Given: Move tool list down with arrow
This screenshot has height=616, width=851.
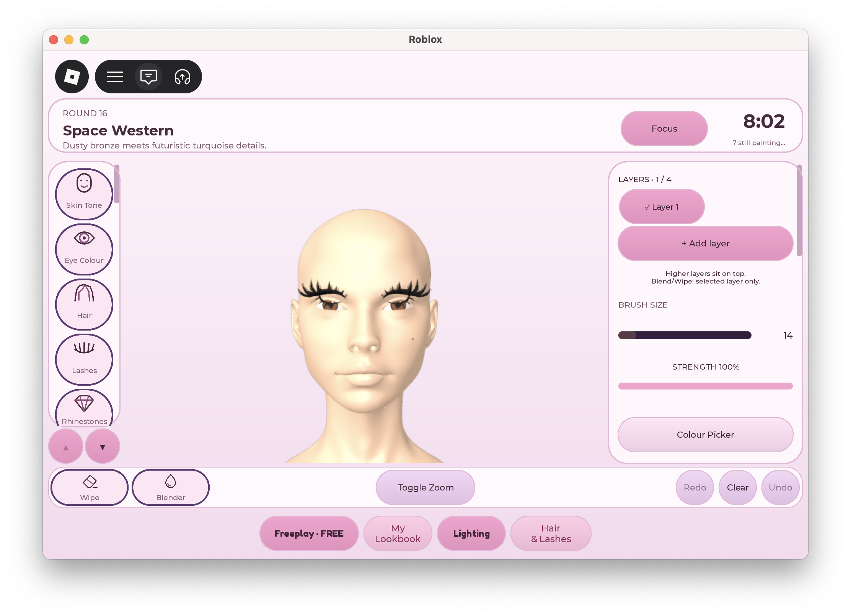Looking at the screenshot, I should tap(103, 446).
